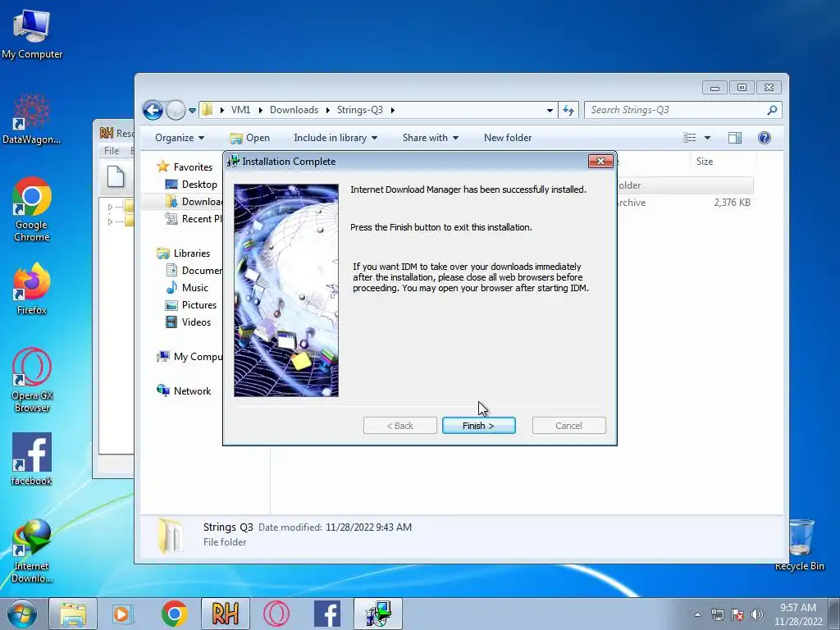
Task: Open Chrome from the taskbar
Action: tap(174, 614)
